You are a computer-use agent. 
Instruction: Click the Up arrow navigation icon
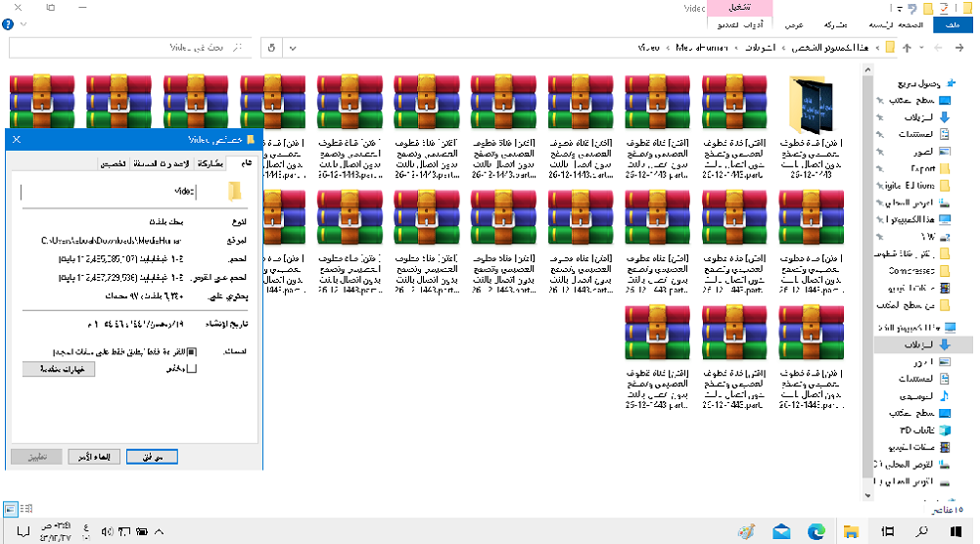907,47
